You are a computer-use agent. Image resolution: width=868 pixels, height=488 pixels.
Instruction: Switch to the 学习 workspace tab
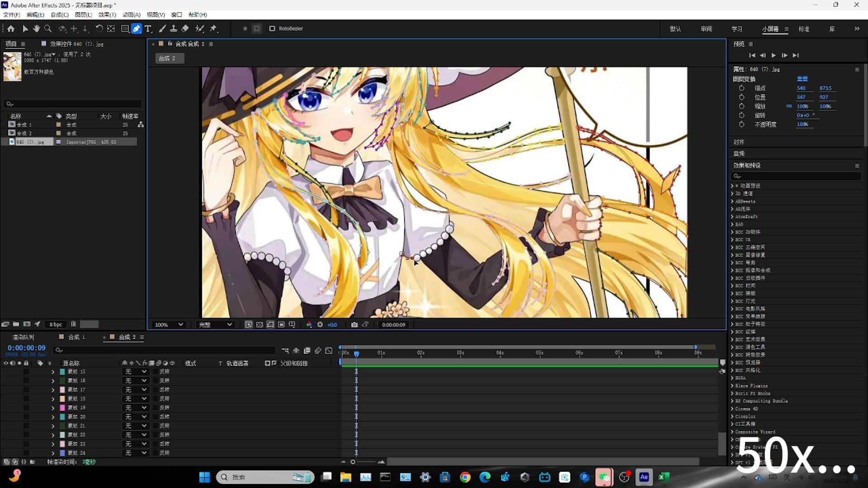pyautogui.click(x=737, y=29)
